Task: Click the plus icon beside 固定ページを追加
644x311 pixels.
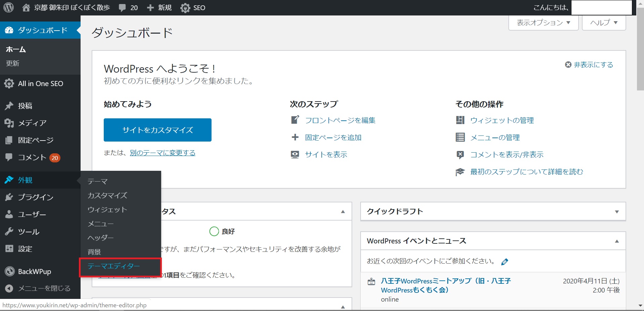Action: (295, 137)
